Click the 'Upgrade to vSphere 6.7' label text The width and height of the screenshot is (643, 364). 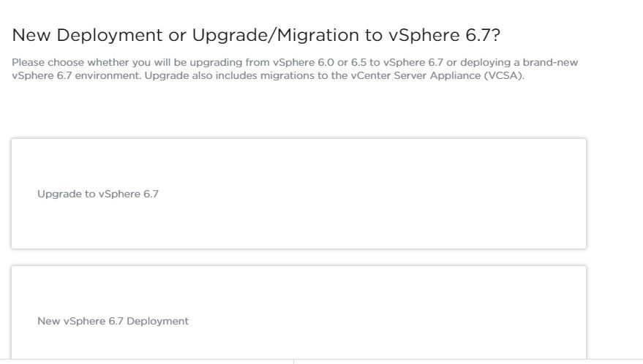click(97, 194)
